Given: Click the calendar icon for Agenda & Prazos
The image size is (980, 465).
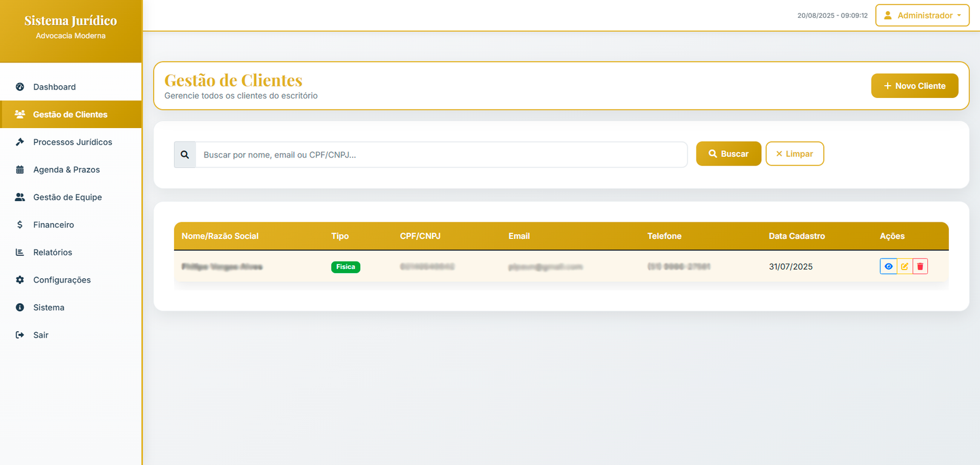Looking at the screenshot, I should click(20, 170).
